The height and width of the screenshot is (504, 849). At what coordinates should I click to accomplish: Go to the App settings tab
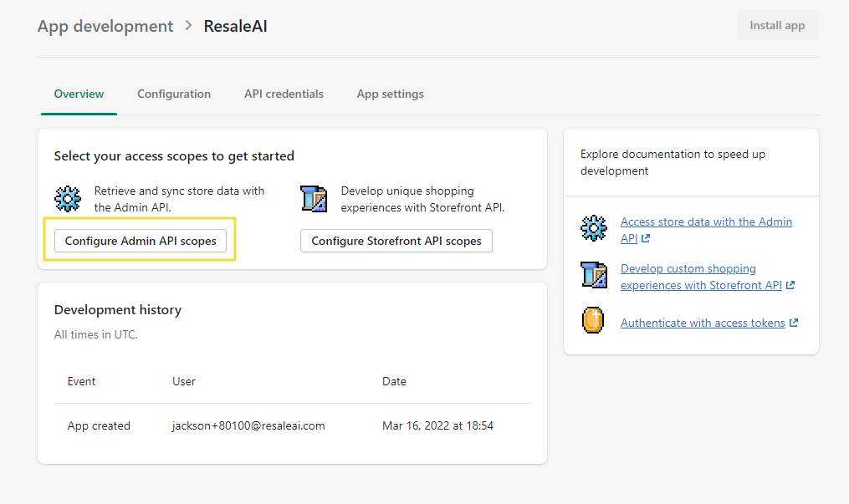(x=391, y=94)
